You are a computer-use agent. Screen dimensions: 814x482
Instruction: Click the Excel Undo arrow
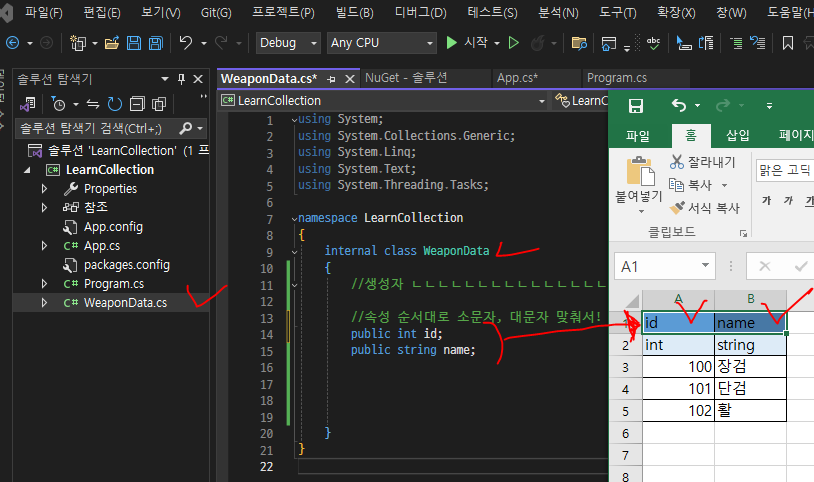[x=679, y=105]
